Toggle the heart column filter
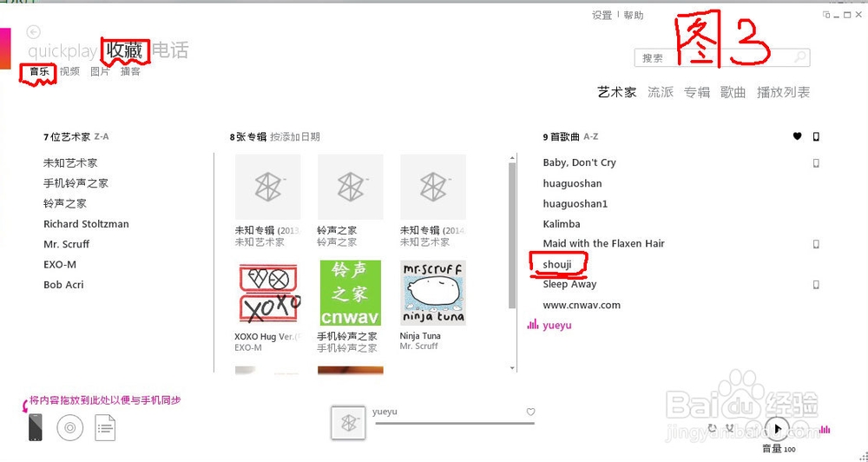Screen dimensions: 868x462 tap(797, 136)
